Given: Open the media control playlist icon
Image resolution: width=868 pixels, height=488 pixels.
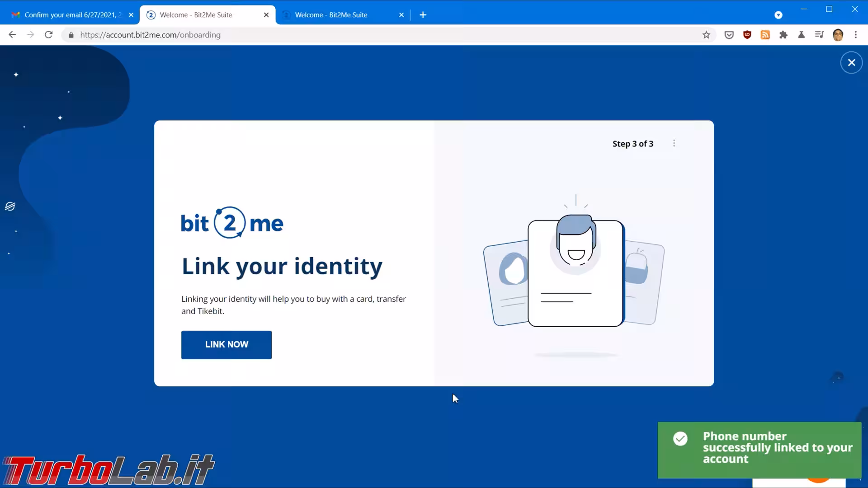Looking at the screenshot, I should coord(819,35).
